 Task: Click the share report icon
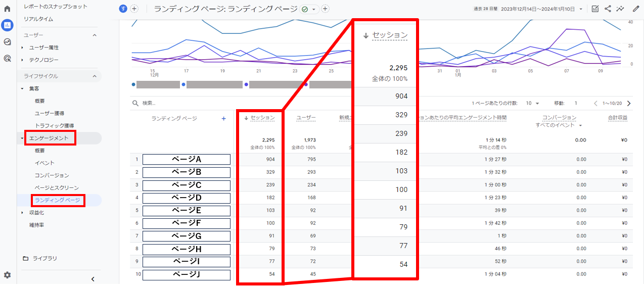[x=608, y=9]
